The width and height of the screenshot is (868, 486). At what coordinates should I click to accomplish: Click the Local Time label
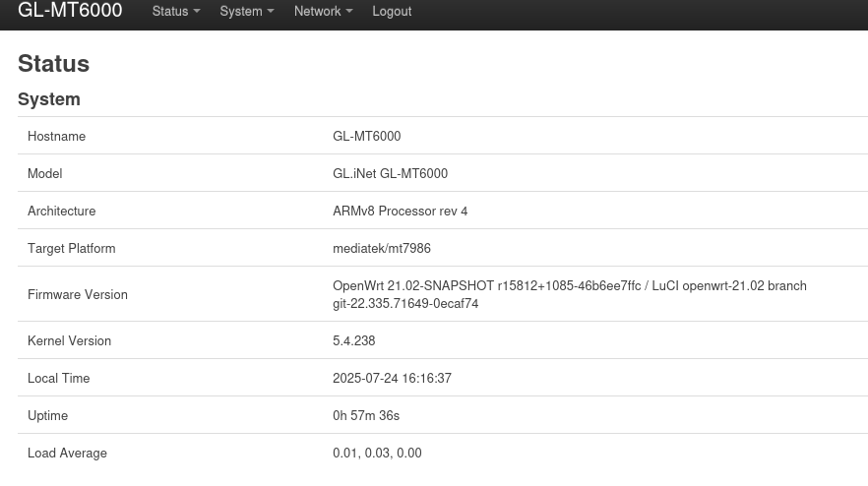click(59, 378)
